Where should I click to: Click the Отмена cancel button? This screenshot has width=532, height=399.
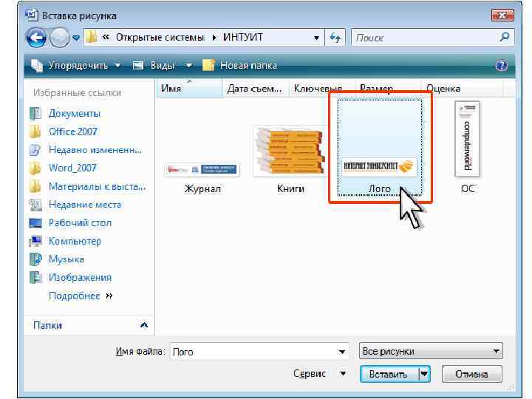tap(471, 374)
